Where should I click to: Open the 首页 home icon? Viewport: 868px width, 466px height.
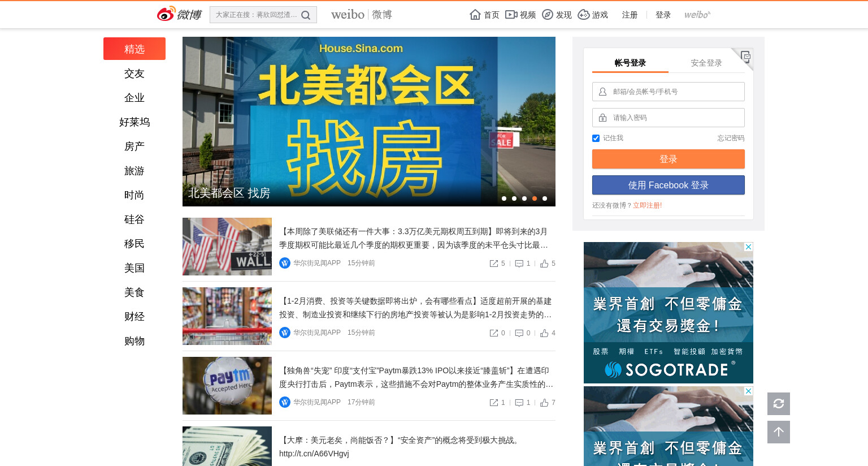tap(475, 15)
